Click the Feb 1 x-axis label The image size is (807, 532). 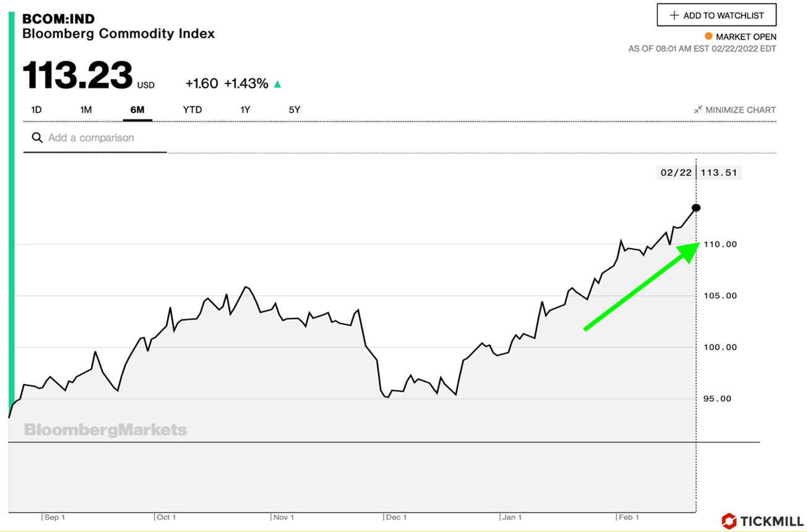coord(629,517)
